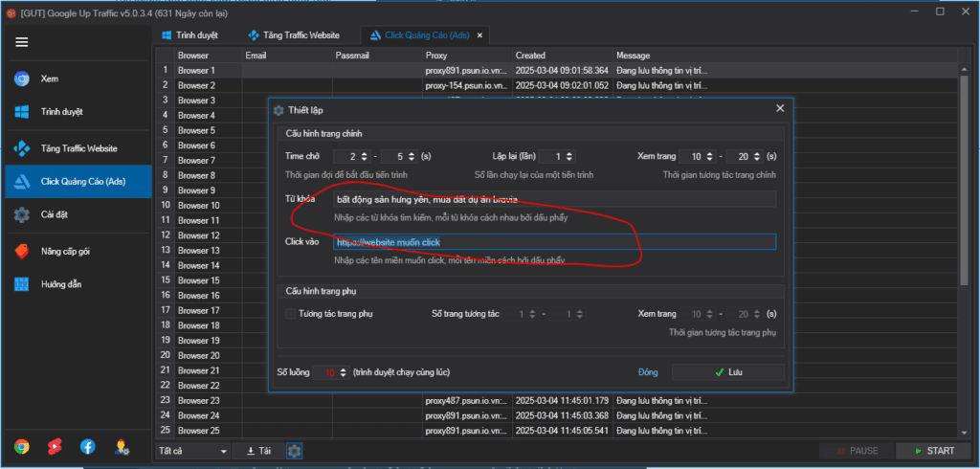Viewport: 980px width, 469px height.
Task: Open Cài đặt in the sidebar
Action: pyautogui.click(x=78, y=214)
